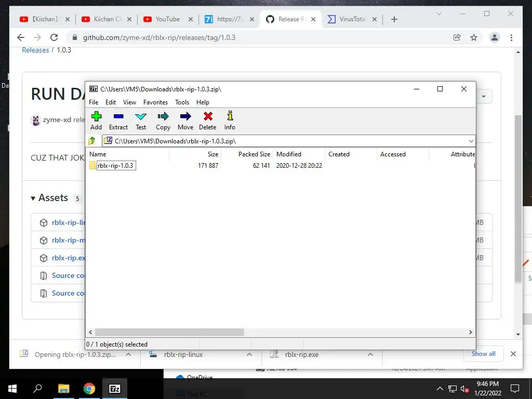532x399 pixels.
Task: Open the Edit menu in 7-Zip
Action: click(111, 102)
